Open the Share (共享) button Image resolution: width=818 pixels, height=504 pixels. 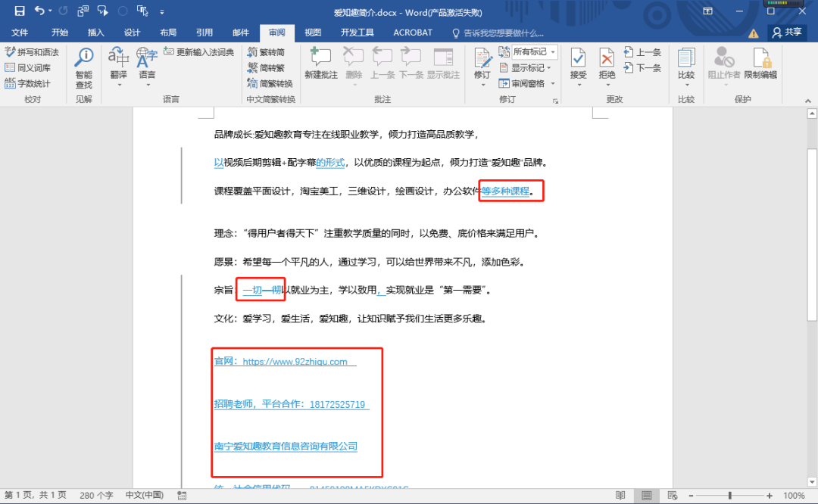pyautogui.click(x=787, y=33)
